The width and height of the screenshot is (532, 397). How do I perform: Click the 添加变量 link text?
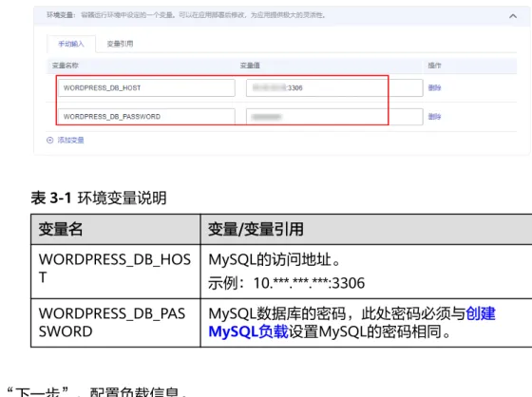tap(70, 141)
